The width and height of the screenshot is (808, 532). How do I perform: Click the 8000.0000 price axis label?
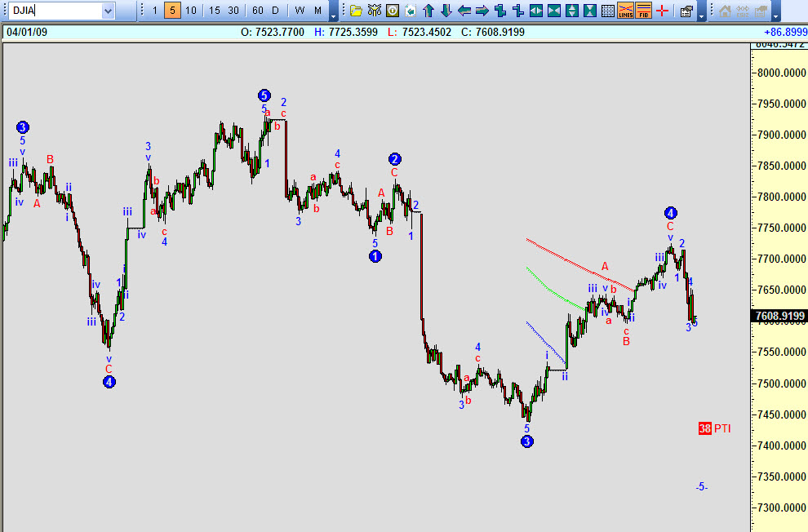coord(782,73)
